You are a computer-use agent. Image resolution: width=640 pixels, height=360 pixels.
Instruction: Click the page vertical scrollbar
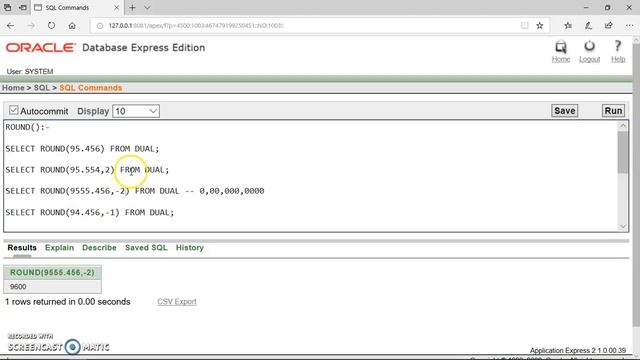click(x=636, y=184)
